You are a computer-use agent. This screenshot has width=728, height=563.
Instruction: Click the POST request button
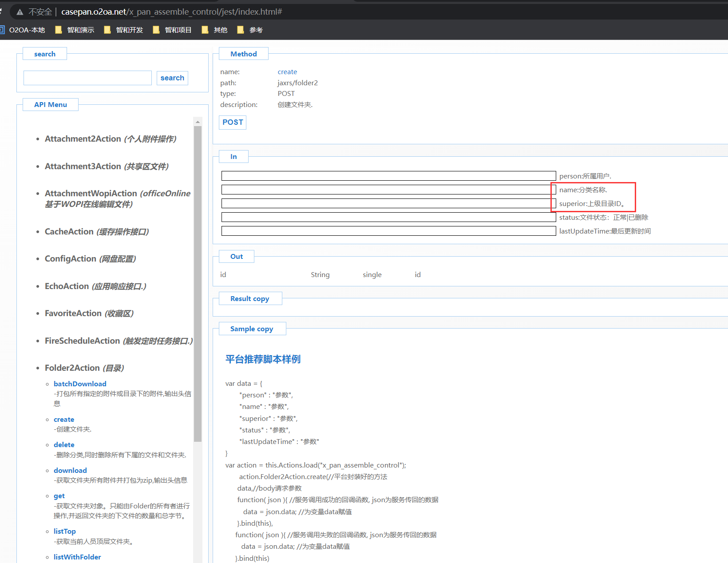[x=233, y=122]
